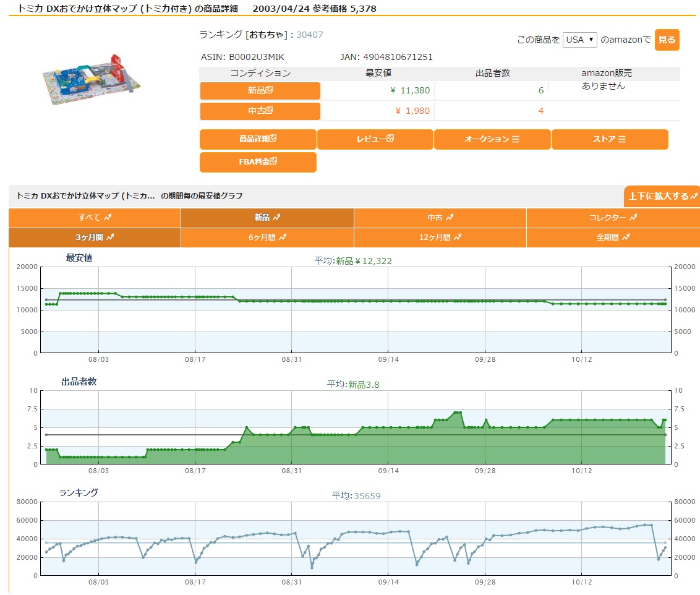This screenshot has height=595, width=700.
Task: Switch to the 全期間 period tab
Action: (x=613, y=238)
